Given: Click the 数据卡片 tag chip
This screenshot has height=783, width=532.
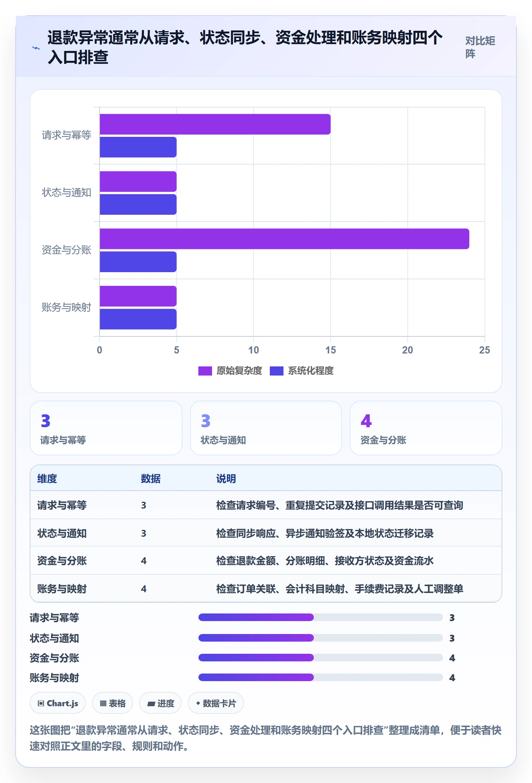Looking at the screenshot, I should click(x=216, y=703).
